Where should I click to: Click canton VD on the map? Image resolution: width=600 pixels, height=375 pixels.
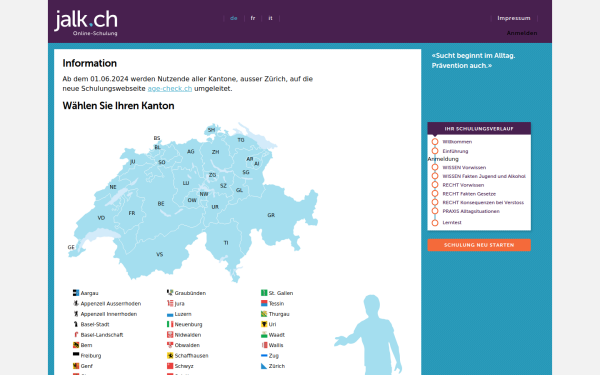(x=101, y=218)
